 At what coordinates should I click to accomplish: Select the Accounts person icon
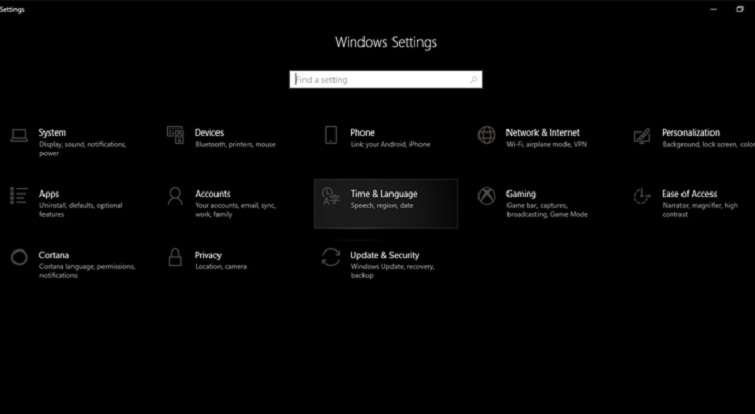pyautogui.click(x=175, y=196)
